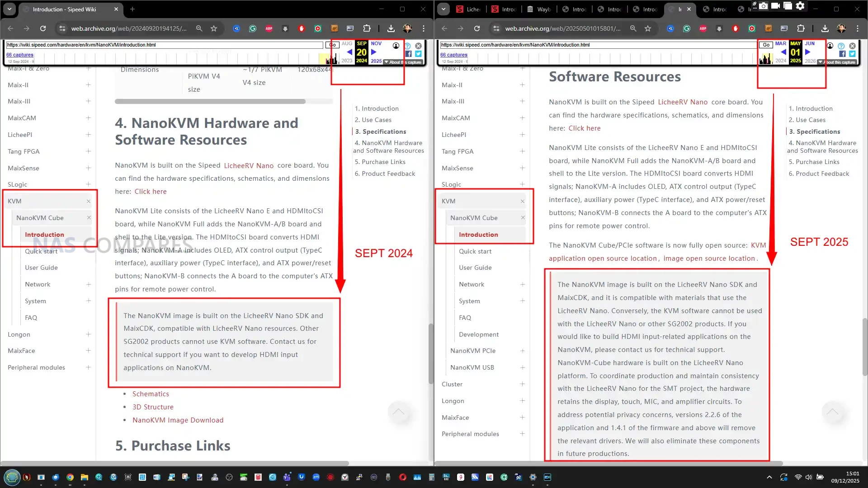Click Adblock Plus extension in left browser
Viewport: 868px width, 488px height.
click(269, 28)
